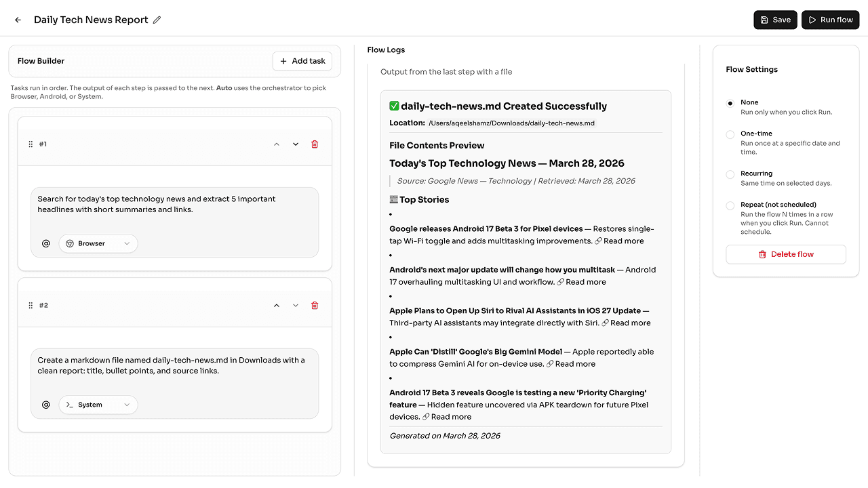Screen dimensions: 868x488
Task: Move task #1 up with the chevron
Action: click(x=277, y=144)
